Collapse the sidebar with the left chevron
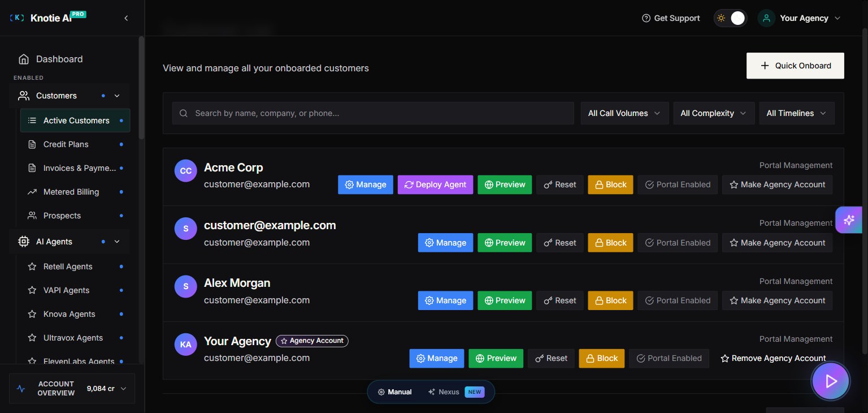The width and height of the screenshot is (868, 413). (x=126, y=18)
